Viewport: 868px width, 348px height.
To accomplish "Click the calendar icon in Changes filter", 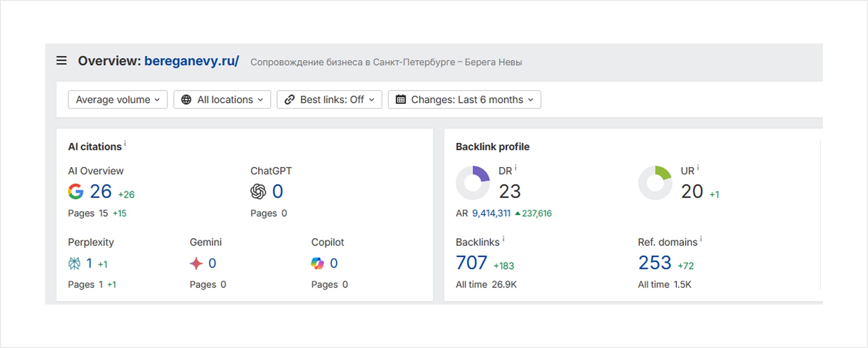I will click(401, 100).
